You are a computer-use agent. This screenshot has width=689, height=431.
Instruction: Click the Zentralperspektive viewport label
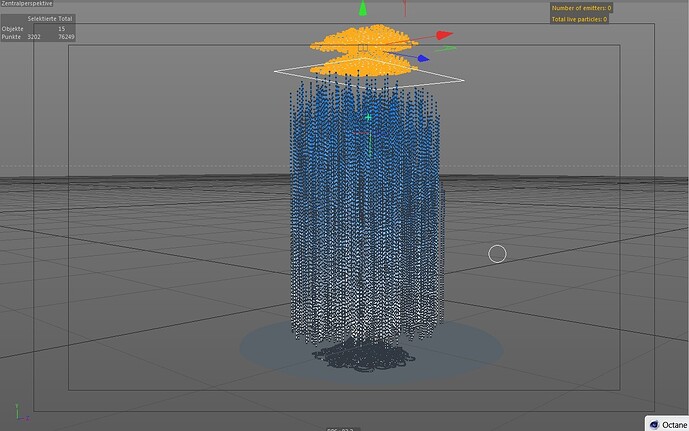27,4
